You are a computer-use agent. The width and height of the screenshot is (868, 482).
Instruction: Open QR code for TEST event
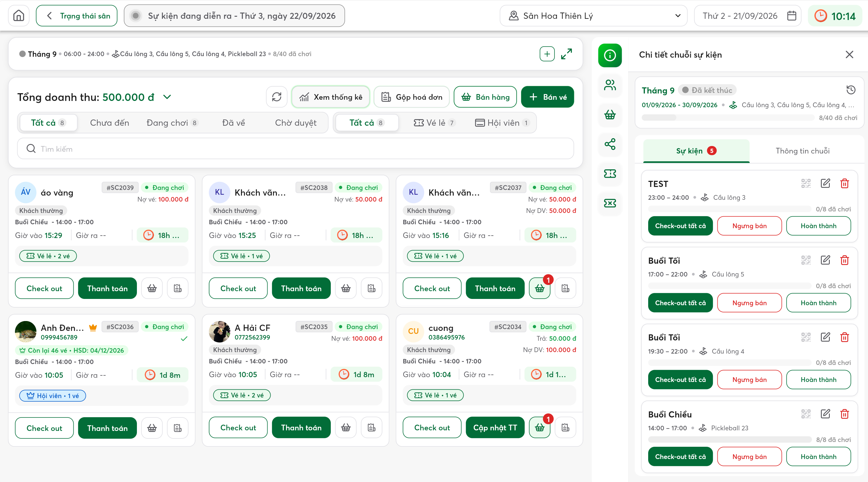tap(806, 183)
